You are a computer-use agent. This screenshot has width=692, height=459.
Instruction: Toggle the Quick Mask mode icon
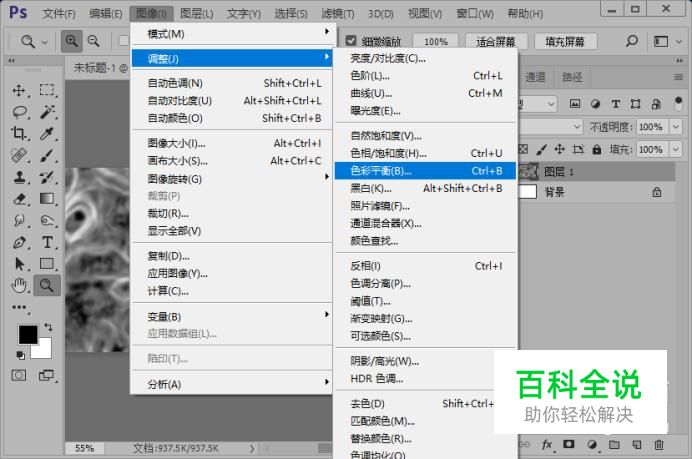(x=19, y=376)
